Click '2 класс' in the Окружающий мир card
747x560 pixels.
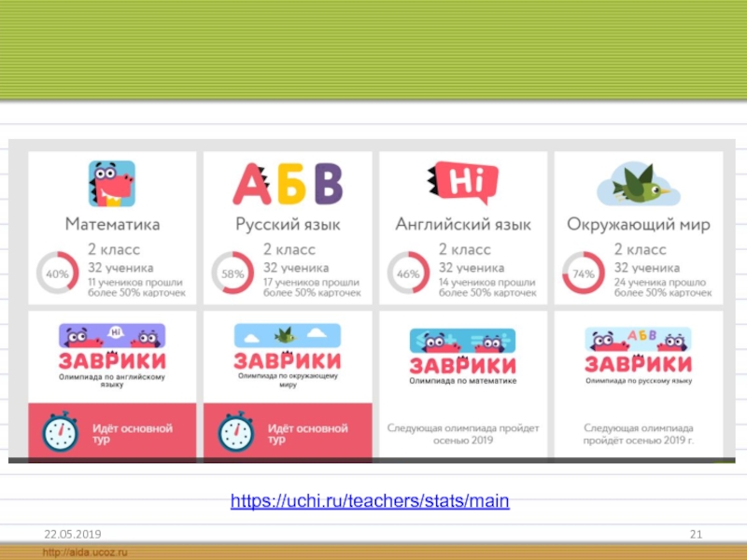(640, 249)
